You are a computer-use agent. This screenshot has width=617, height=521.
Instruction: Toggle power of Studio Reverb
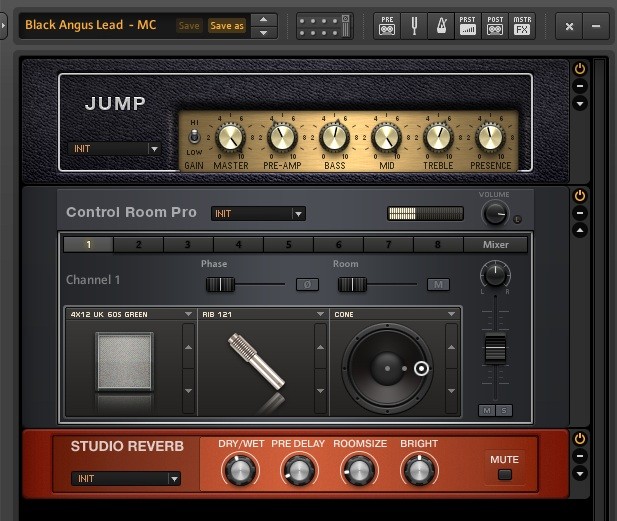click(x=580, y=439)
